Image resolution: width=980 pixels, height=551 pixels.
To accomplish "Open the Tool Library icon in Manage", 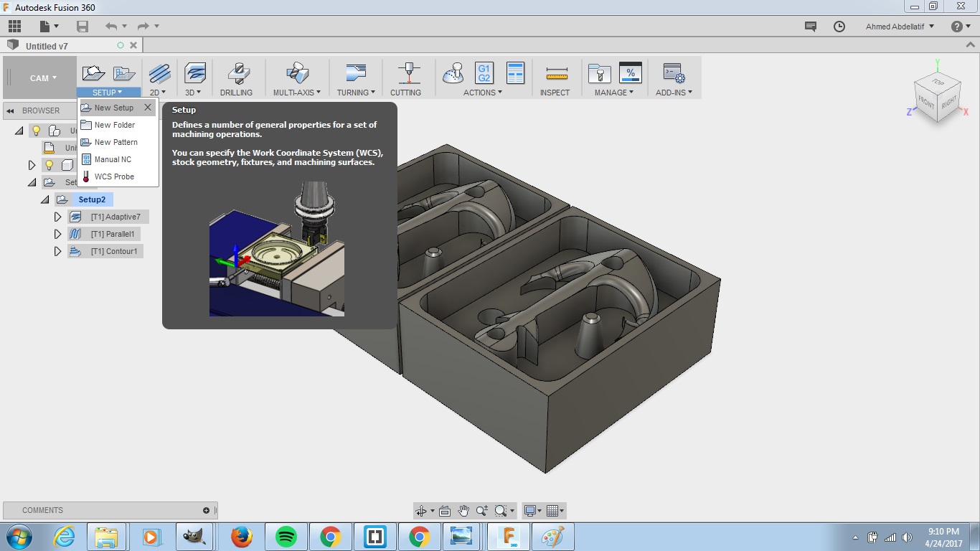I will click(x=599, y=73).
